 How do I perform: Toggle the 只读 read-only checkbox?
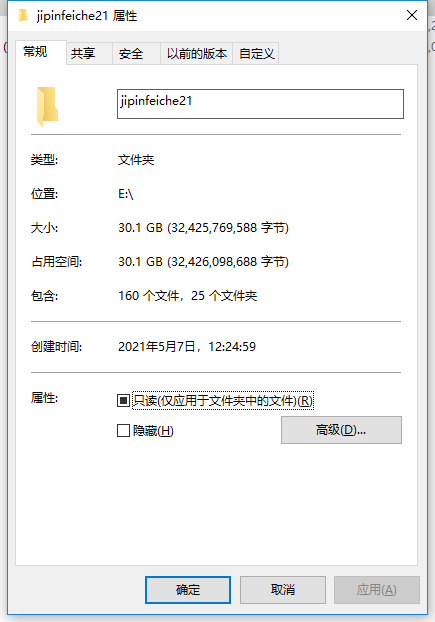[x=123, y=400]
